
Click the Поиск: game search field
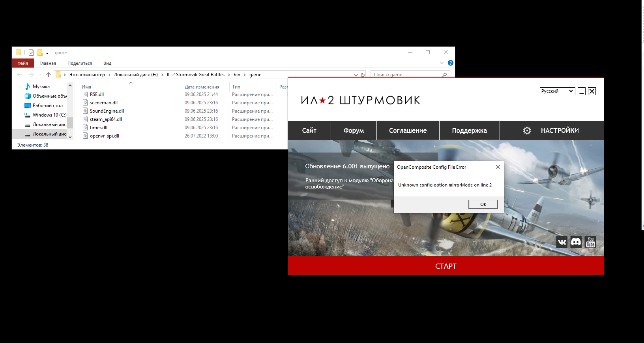410,75
